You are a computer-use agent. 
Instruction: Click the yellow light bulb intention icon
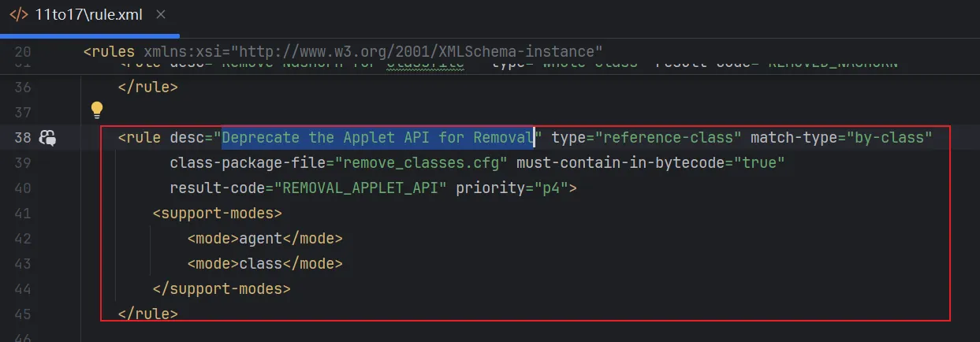click(x=97, y=110)
